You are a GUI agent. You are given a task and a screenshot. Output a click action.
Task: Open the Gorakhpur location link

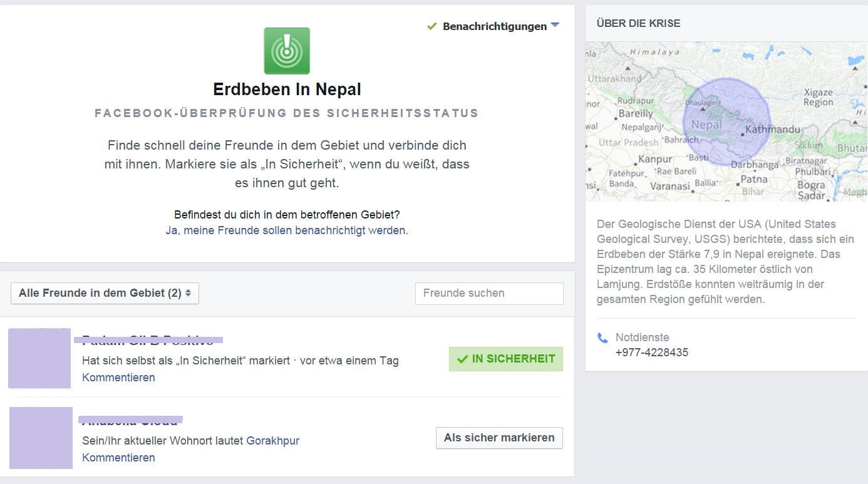point(272,441)
